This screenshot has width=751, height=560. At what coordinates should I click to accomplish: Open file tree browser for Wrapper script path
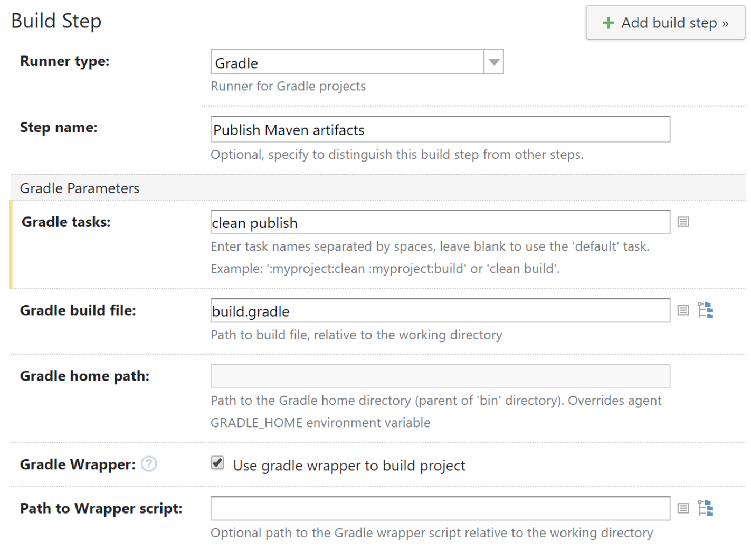(x=705, y=508)
